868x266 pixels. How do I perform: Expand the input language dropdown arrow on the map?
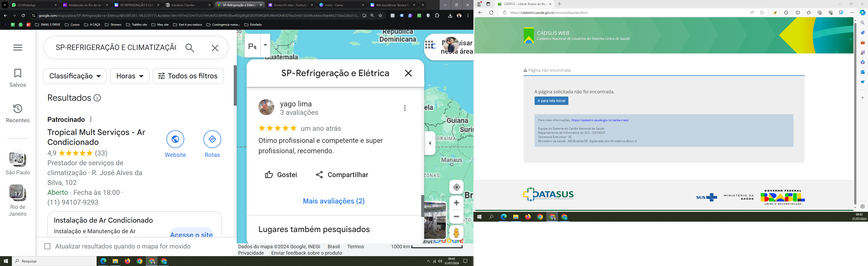pos(265,45)
